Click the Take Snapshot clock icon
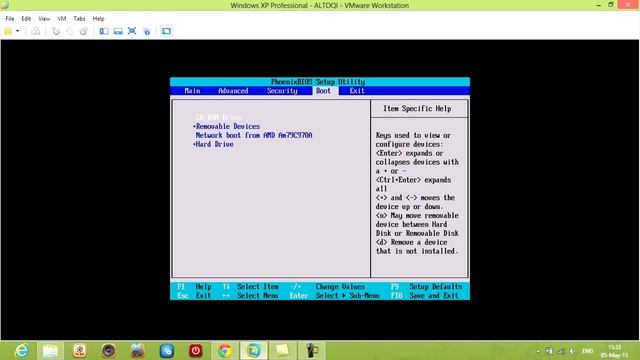 pos(56,31)
